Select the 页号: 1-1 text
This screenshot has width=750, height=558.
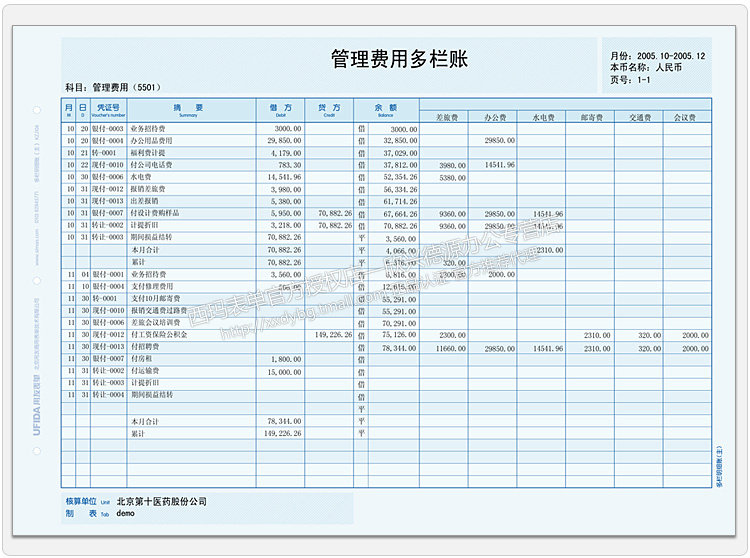(630, 79)
